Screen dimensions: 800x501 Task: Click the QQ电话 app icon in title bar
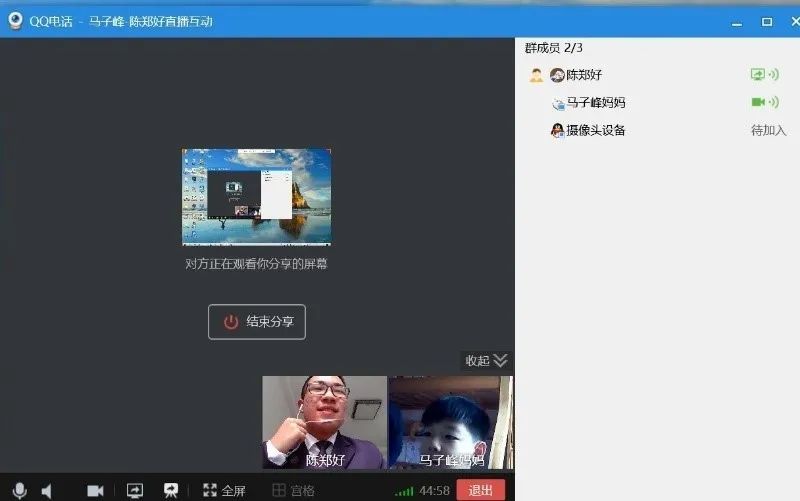(15, 21)
